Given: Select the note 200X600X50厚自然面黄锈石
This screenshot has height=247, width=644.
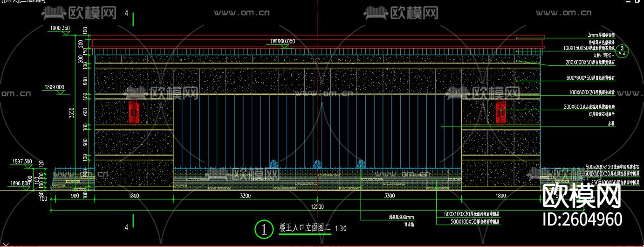Looking at the screenshot, I should [591, 62].
